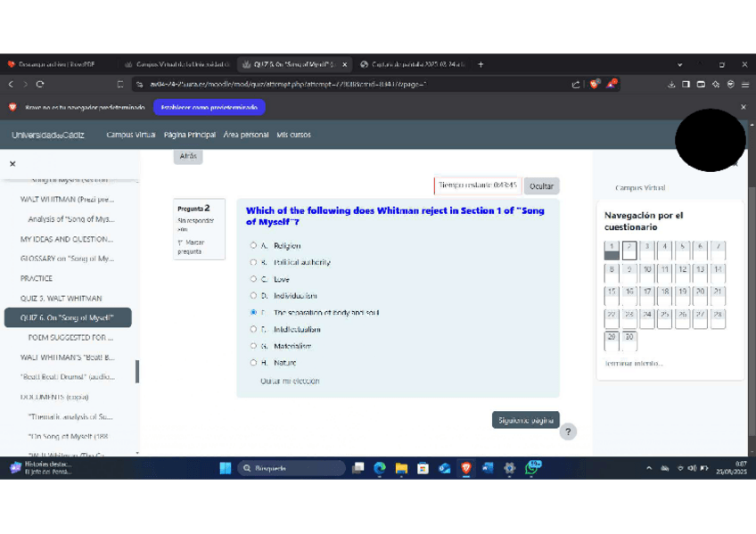The image size is (756, 534).
Task: Open File Explorer folder icon in taskbar
Action: tap(401, 468)
